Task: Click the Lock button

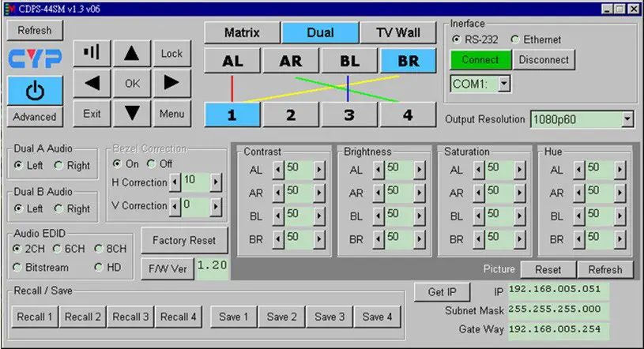Action: pyautogui.click(x=171, y=54)
